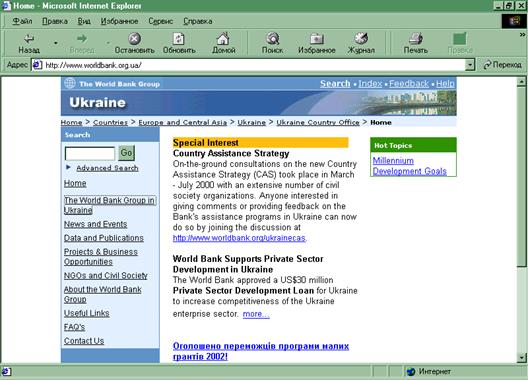
Task: Click the vertical scrollbar down arrow
Action: pos(521,357)
